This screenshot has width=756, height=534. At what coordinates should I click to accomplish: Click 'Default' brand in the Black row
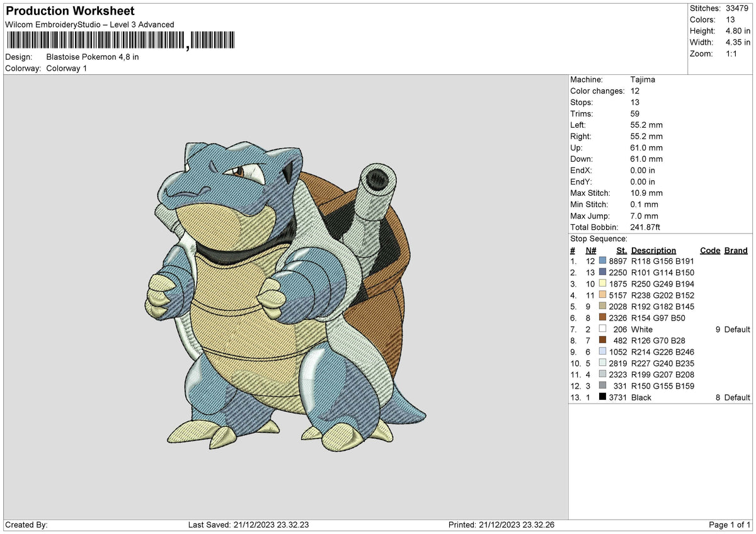(x=737, y=397)
